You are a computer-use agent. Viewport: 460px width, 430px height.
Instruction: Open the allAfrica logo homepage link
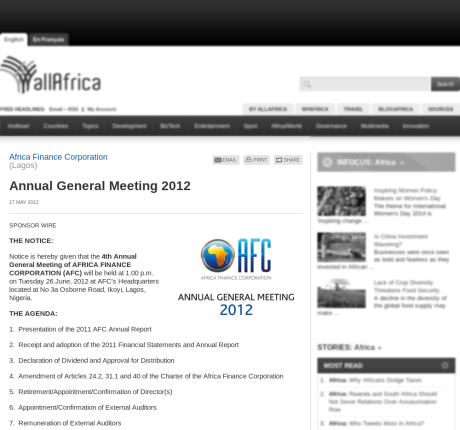pyautogui.click(x=51, y=75)
